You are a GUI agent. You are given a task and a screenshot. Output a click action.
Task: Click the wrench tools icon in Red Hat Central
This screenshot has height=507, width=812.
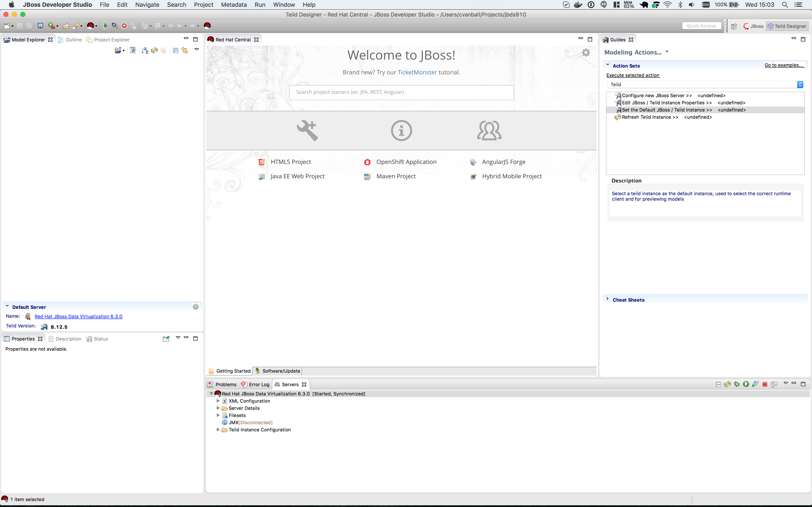tap(307, 130)
